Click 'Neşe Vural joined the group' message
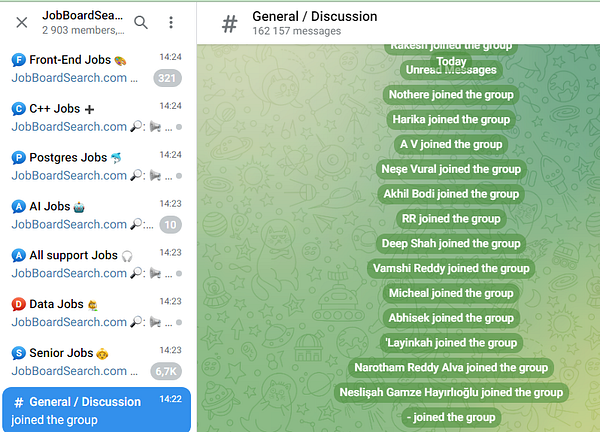Viewport: 600px width, 432px height. (451, 169)
